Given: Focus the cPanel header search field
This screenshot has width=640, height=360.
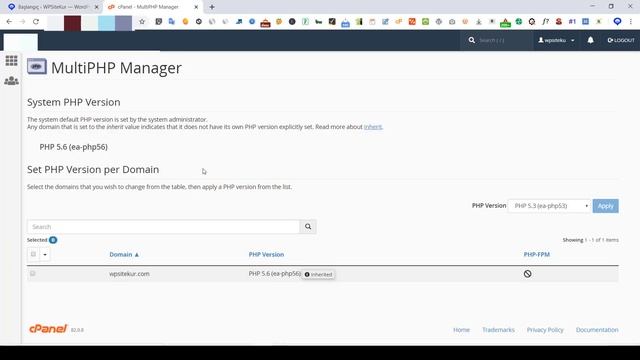Looking at the screenshot, I should pos(504,40).
